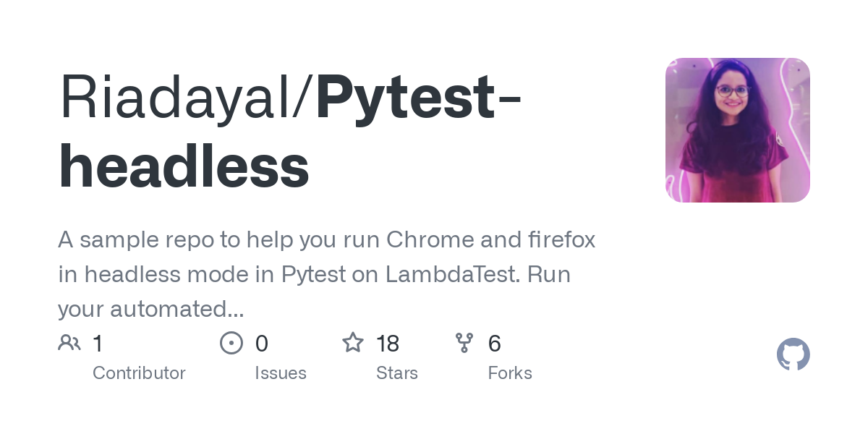This screenshot has height=434, width=868.
Task: Click the contributor count number 1
Action: (98, 344)
